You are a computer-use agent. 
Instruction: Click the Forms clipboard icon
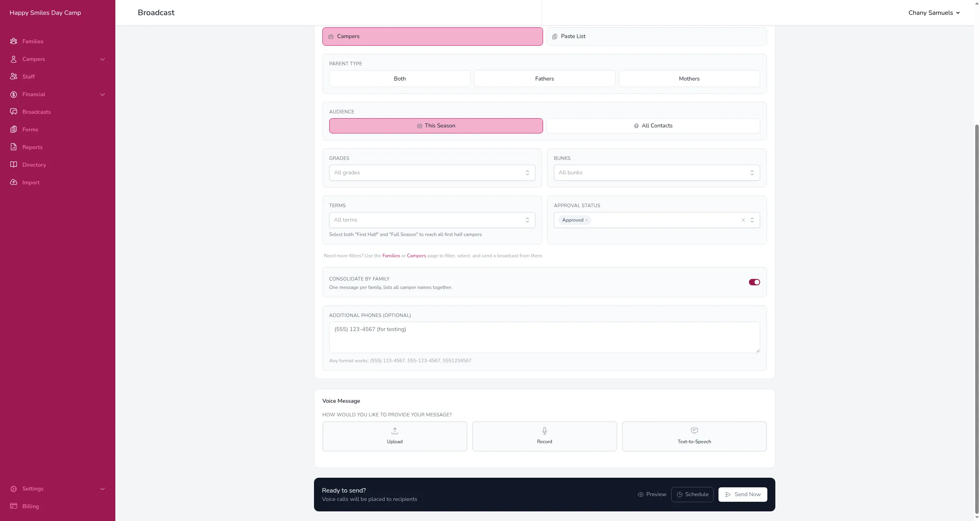pos(14,129)
